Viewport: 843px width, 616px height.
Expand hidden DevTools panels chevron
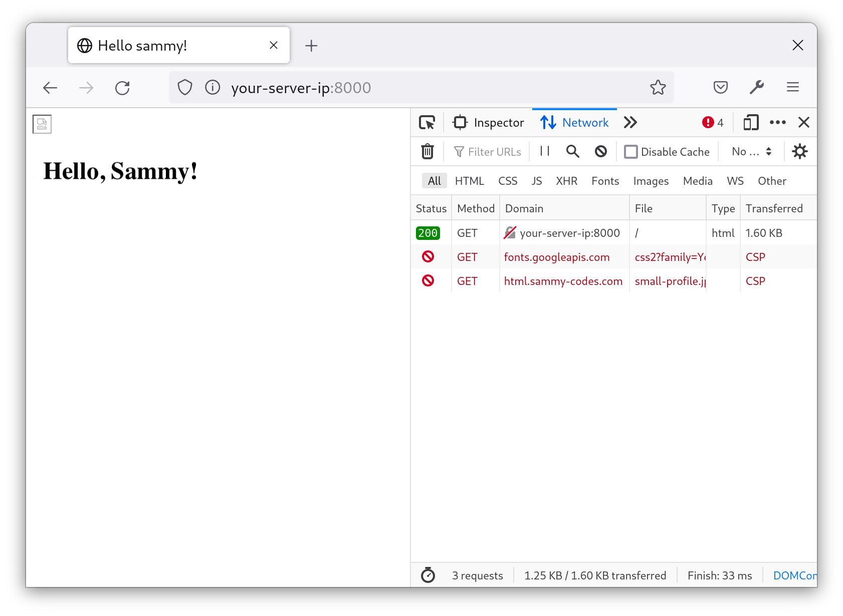click(x=630, y=122)
